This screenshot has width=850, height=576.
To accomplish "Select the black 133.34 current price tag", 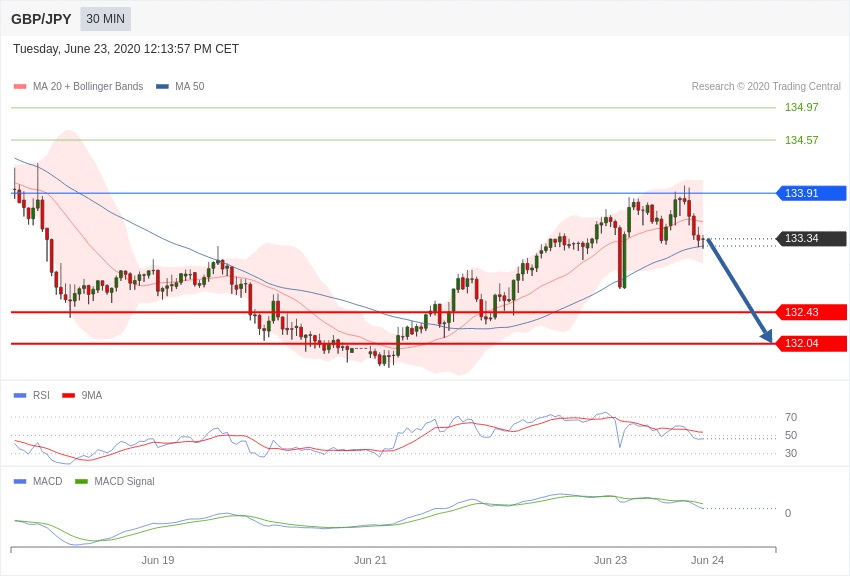I will 811,238.
